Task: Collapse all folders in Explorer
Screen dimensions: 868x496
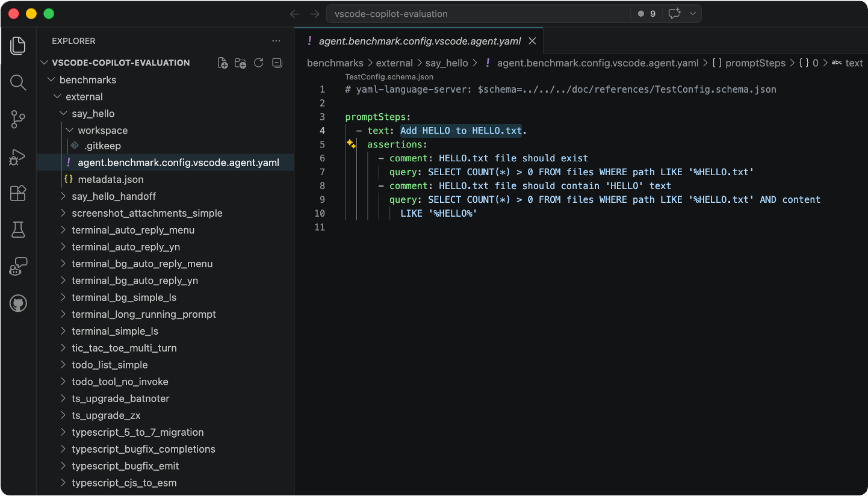Action: point(277,63)
